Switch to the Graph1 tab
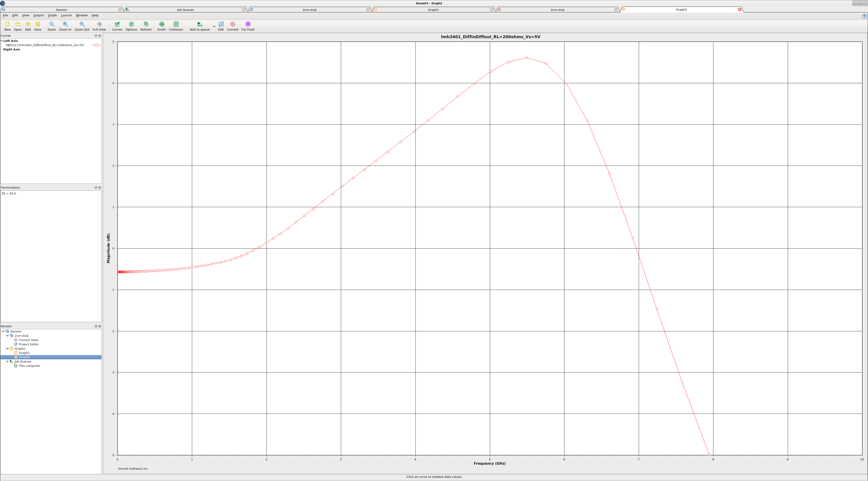The image size is (868, 481). pyautogui.click(x=433, y=10)
